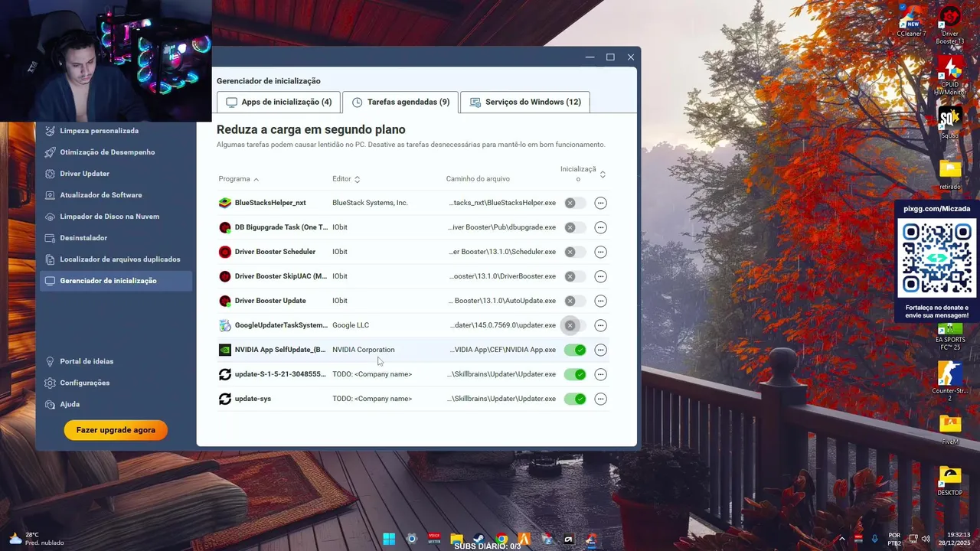Disable NVIDIA App SelfUpdate startup toggle
Image resolution: width=980 pixels, height=551 pixels.
coord(575,350)
